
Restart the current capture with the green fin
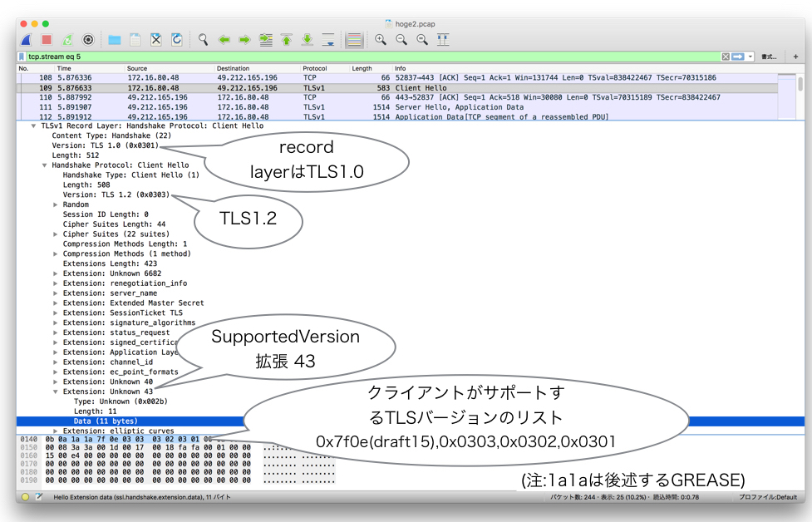[67, 40]
